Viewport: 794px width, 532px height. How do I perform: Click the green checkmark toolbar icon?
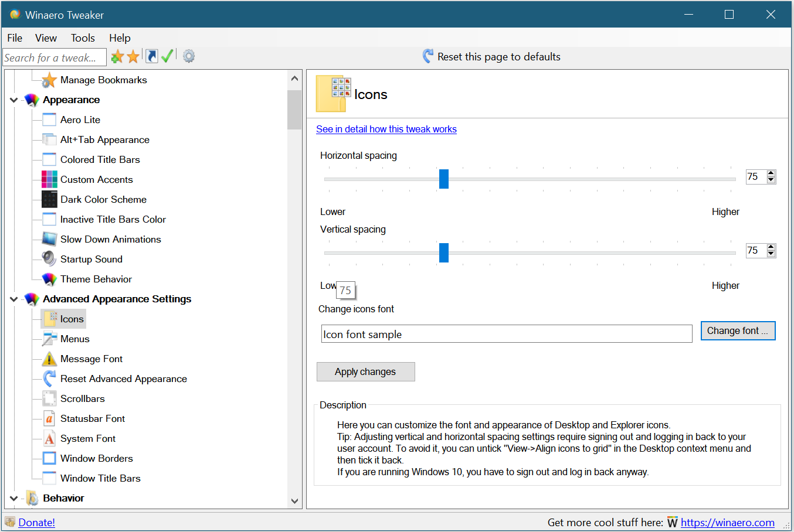[x=167, y=56]
